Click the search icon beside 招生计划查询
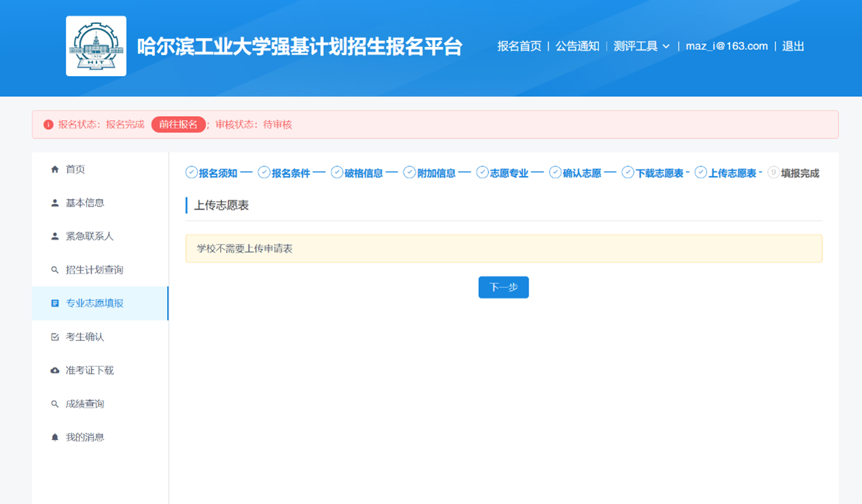 (55, 270)
